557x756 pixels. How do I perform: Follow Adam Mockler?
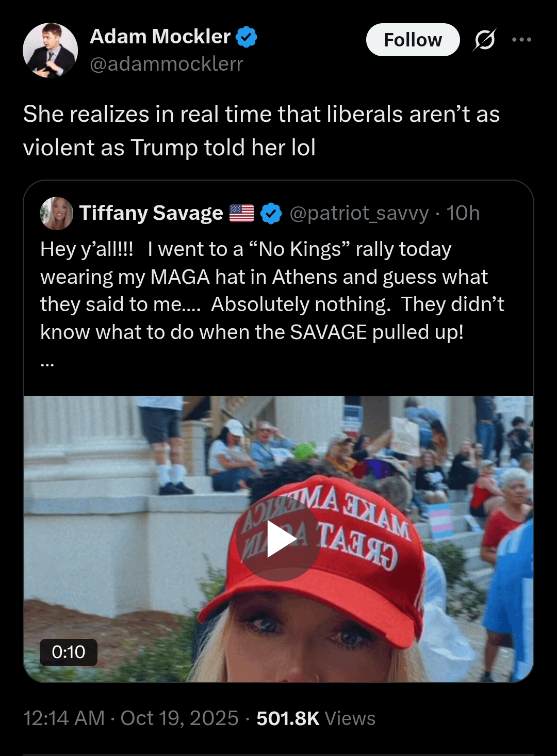pos(413,40)
